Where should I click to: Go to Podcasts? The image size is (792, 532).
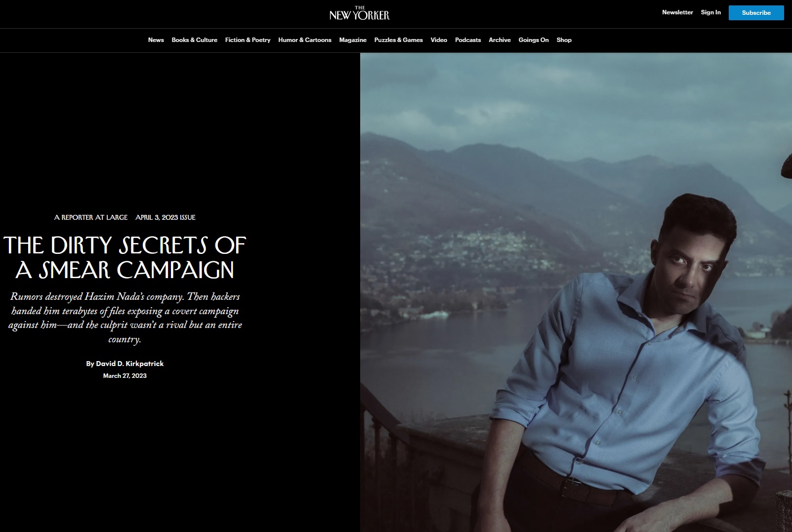click(x=467, y=40)
